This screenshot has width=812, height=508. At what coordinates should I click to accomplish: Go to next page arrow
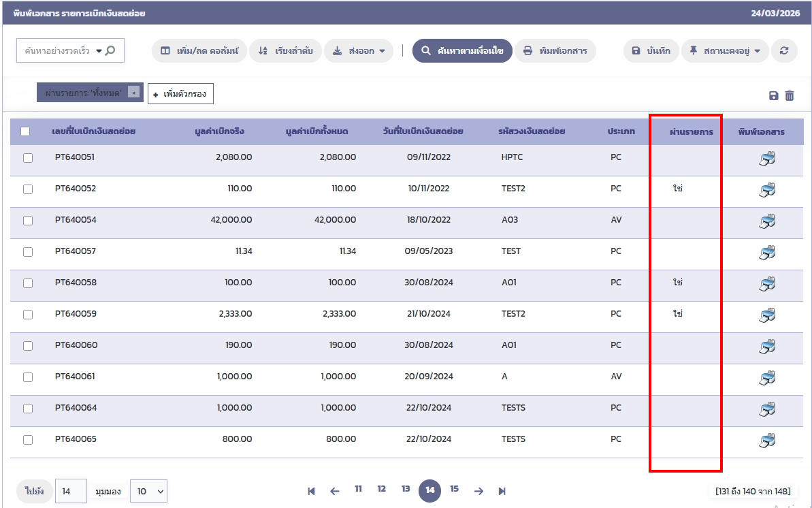(478, 491)
